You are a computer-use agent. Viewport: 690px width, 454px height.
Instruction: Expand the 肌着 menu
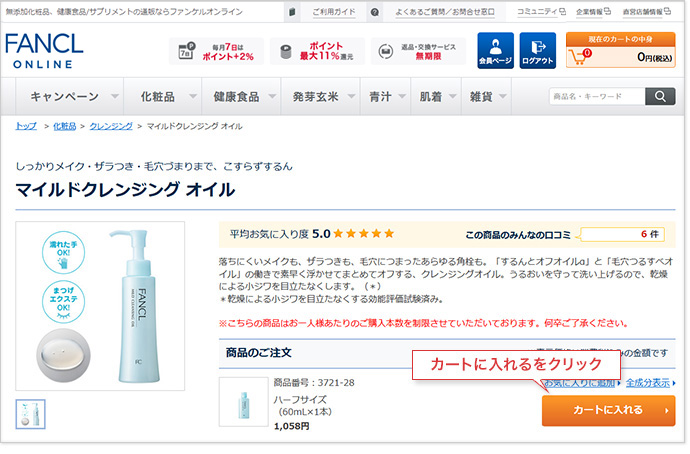pyautogui.click(x=436, y=96)
